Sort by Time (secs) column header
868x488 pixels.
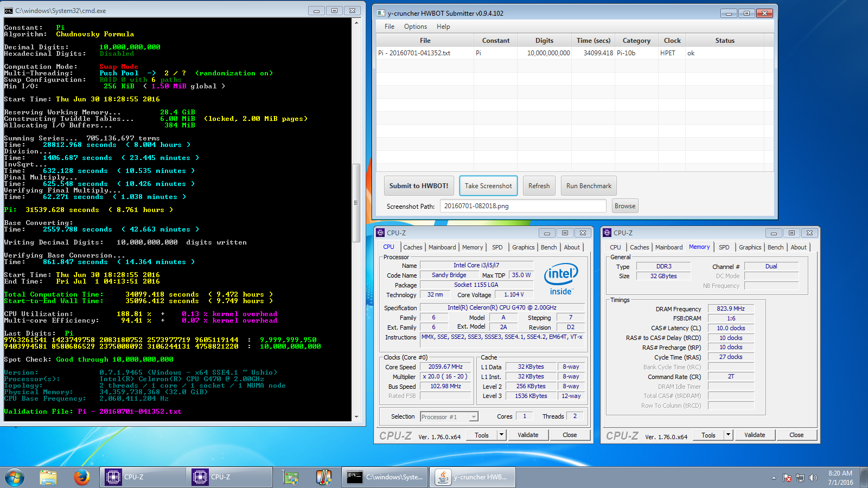(593, 41)
